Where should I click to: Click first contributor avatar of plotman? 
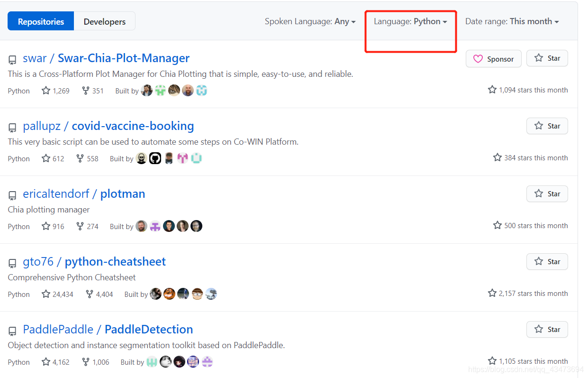pos(142,226)
